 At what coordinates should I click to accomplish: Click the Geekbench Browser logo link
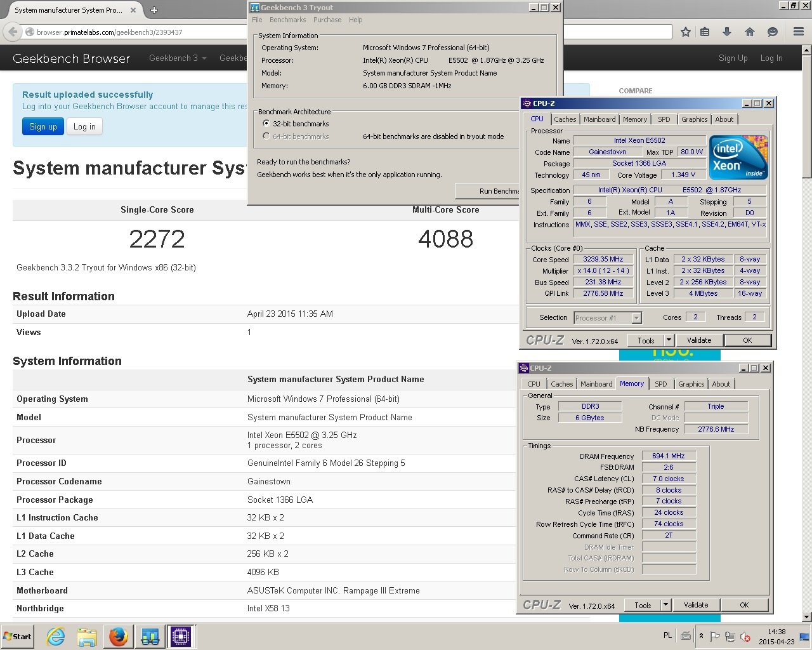tap(71, 58)
